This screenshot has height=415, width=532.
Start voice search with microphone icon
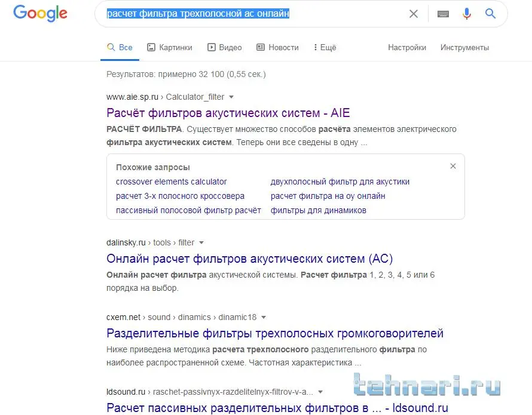pos(466,14)
